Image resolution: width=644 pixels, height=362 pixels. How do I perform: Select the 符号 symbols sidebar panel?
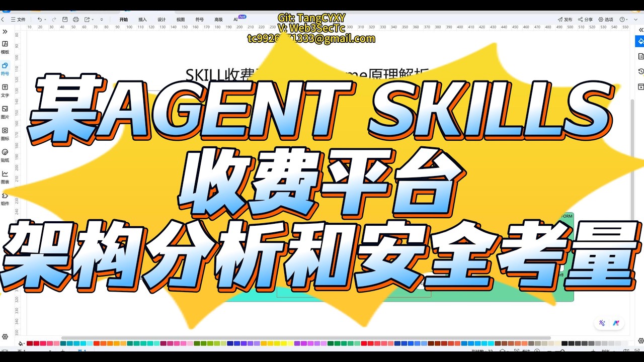[x=5, y=68]
